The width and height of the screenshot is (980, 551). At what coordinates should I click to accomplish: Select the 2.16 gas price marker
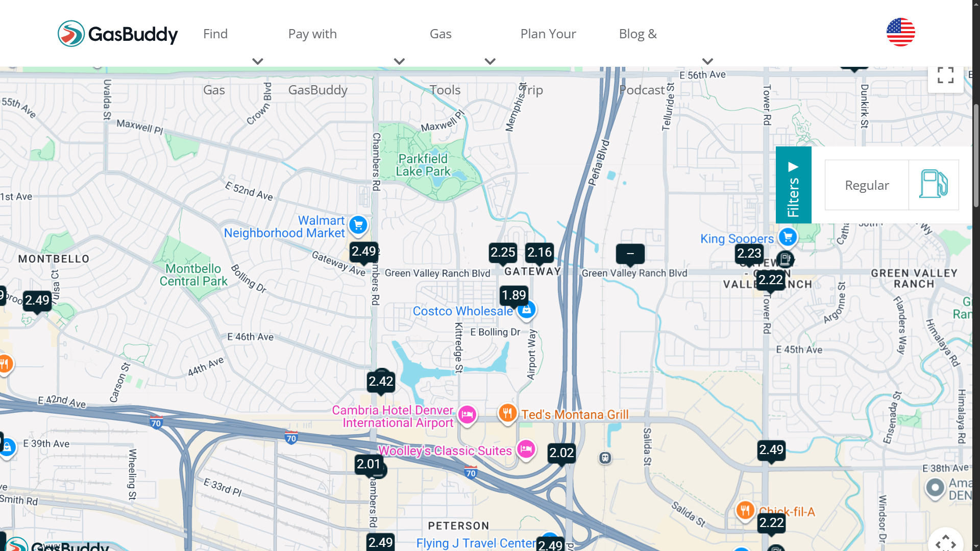(540, 253)
